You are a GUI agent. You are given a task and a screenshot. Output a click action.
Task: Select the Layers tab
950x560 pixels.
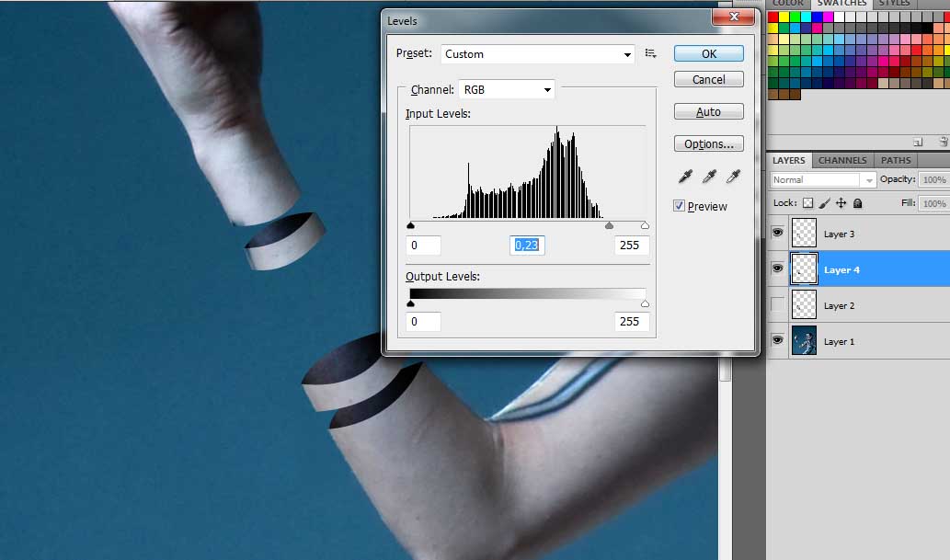click(789, 160)
